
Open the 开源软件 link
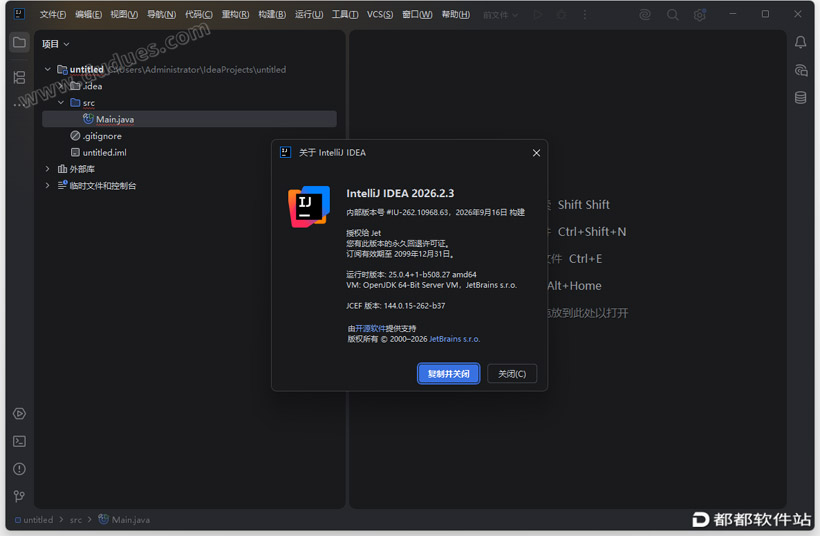click(370, 328)
